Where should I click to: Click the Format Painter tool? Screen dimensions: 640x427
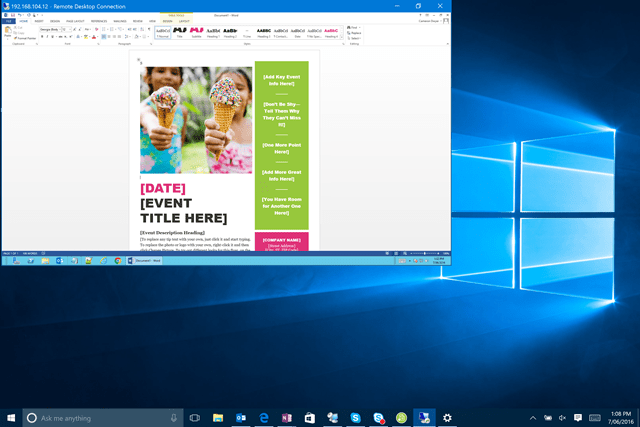click(x=26, y=38)
